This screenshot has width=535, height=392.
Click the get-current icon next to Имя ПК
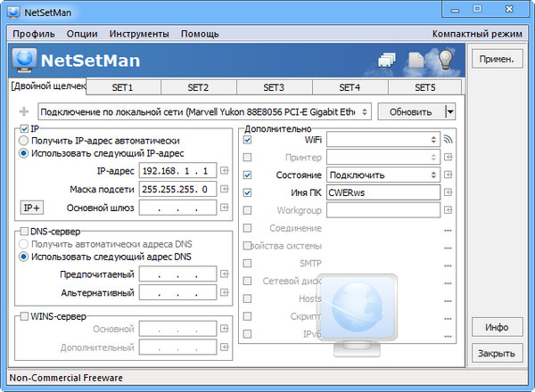(449, 192)
